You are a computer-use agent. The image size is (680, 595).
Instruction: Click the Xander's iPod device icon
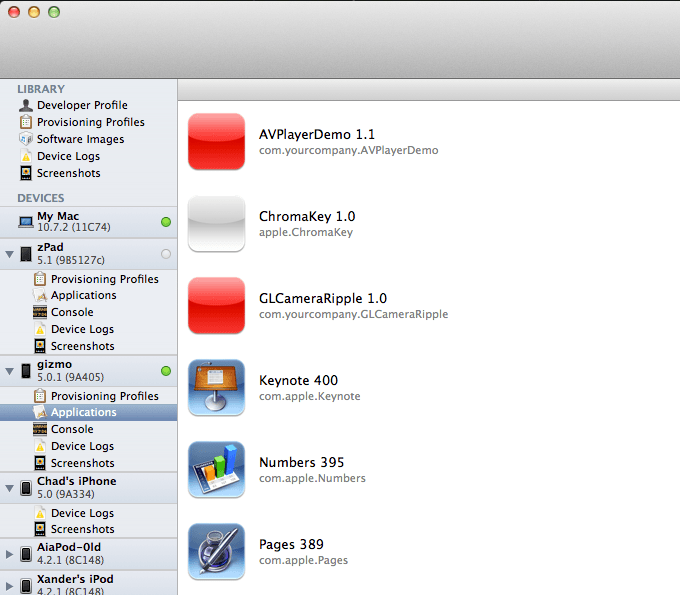(x=26, y=586)
